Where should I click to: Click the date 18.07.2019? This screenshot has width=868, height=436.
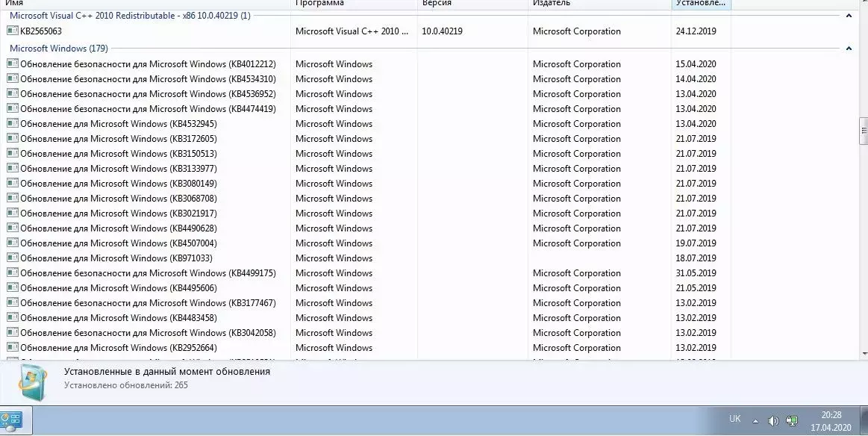696,258
